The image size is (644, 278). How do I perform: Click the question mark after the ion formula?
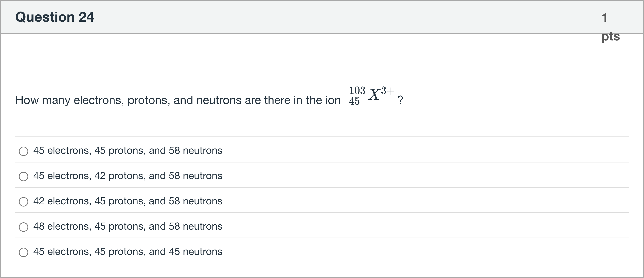pyautogui.click(x=400, y=100)
